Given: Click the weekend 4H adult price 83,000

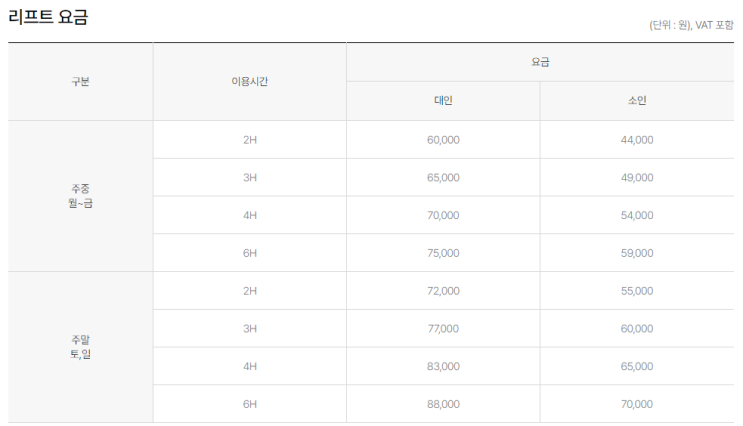Looking at the screenshot, I should coord(443,366).
